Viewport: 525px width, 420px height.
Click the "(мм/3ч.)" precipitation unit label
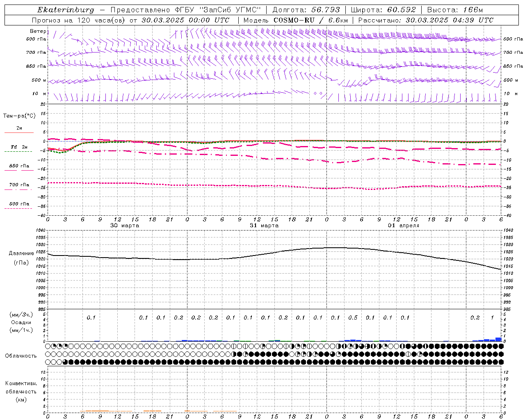click(21, 315)
